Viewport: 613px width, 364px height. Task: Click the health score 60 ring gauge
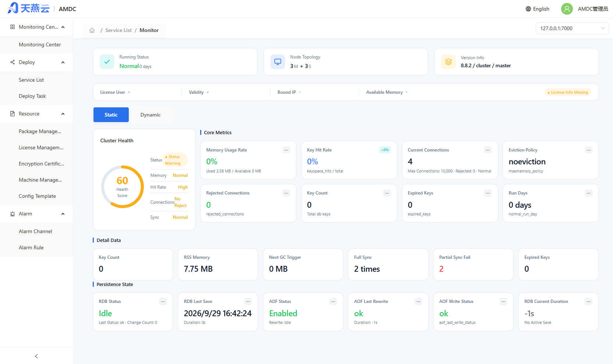coord(123,187)
